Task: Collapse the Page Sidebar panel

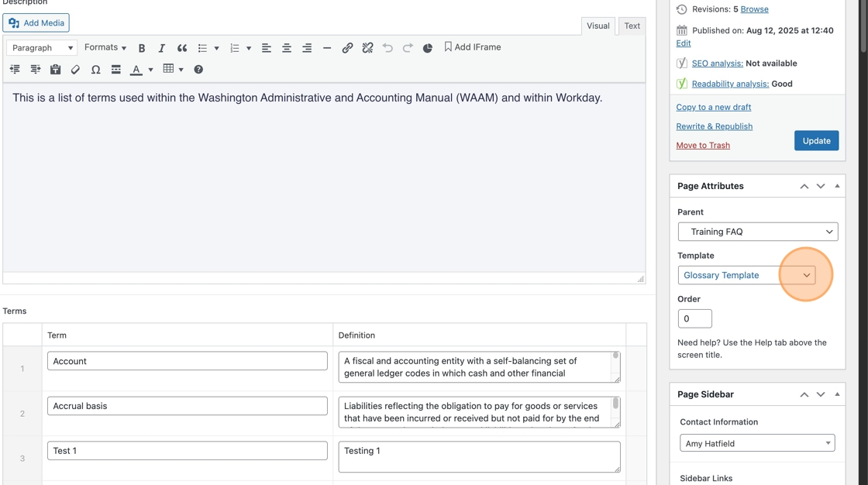Action: click(x=837, y=394)
